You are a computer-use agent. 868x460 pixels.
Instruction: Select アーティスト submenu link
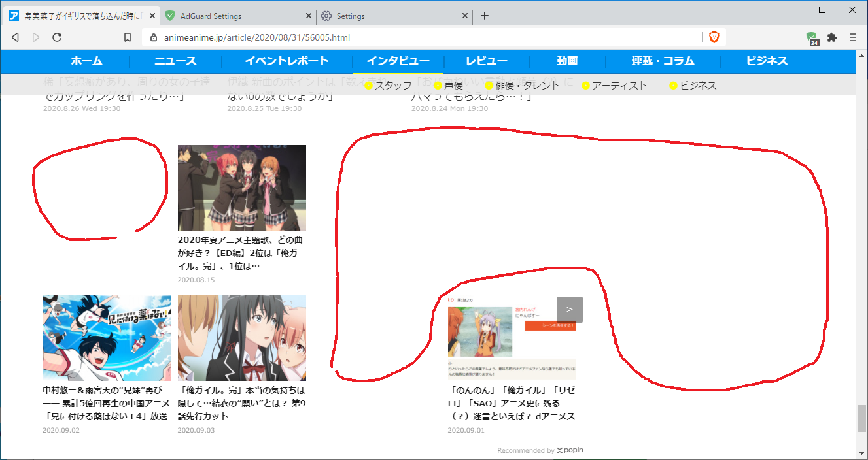point(614,86)
